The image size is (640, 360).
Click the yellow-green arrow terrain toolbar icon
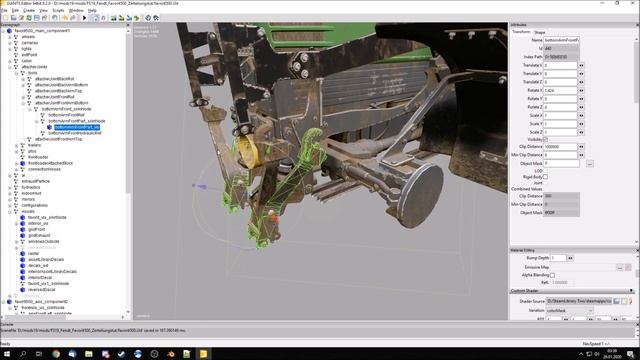[x=137, y=18]
